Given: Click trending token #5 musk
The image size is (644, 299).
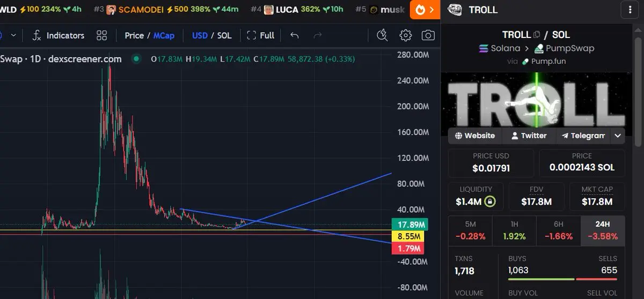Looking at the screenshot, I should [x=380, y=10].
